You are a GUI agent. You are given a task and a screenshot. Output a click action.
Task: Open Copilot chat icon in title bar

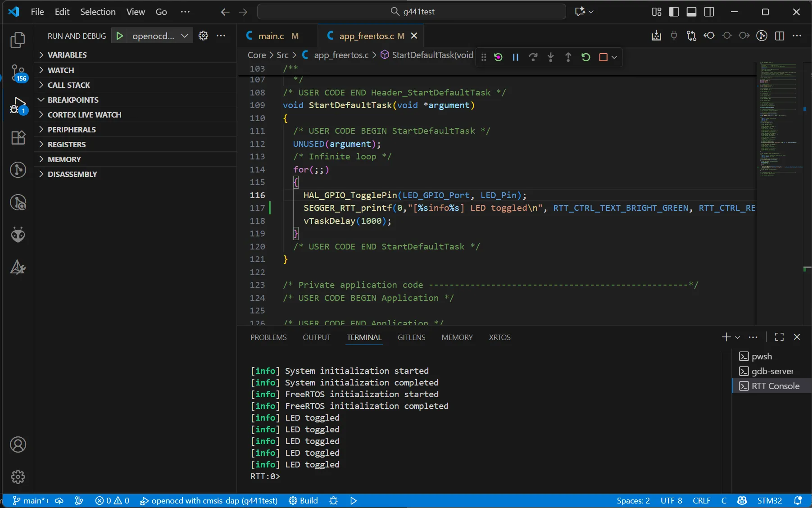coord(580,12)
